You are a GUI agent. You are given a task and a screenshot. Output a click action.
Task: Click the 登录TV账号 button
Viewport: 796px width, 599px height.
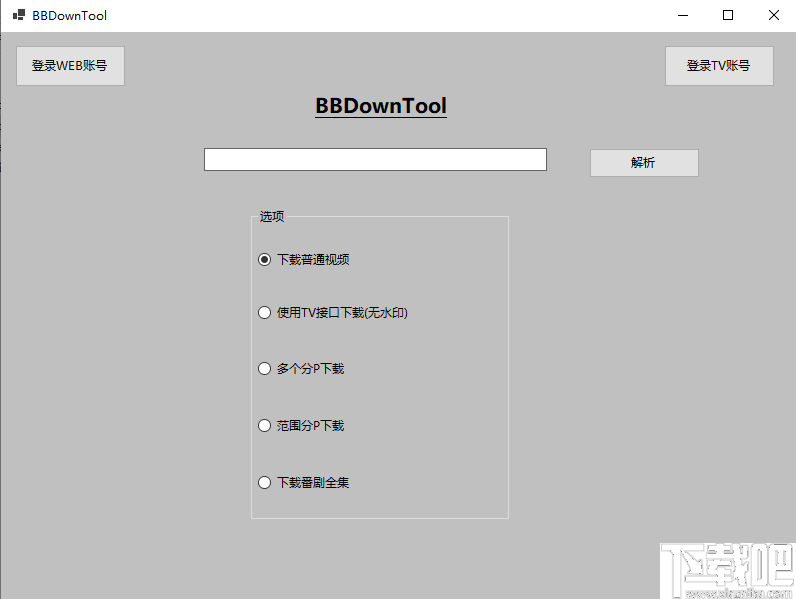click(x=719, y=66)
